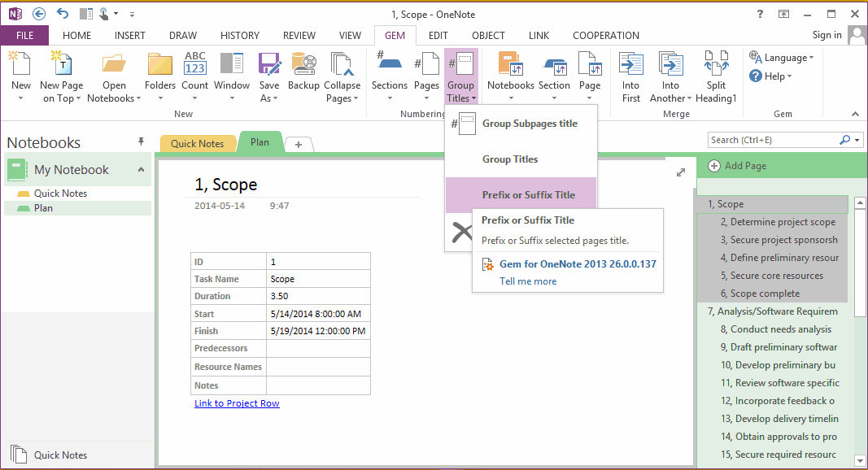Open the FILE tab
868x470 pixels.
tap(24, 36)
